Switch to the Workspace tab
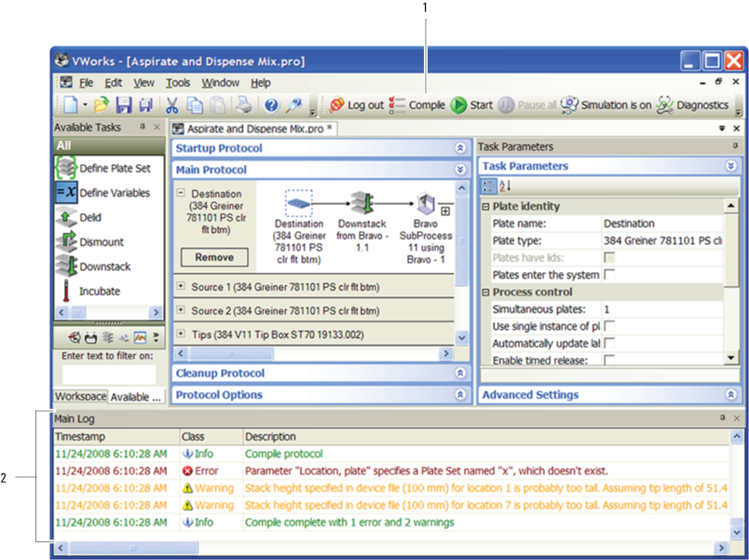This screenshot has width=749, height=560. 79,397
